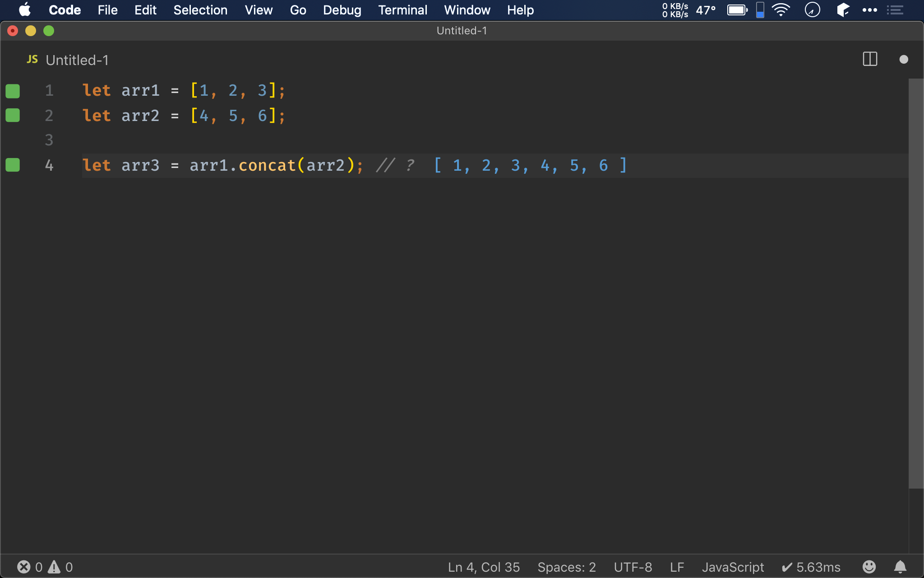The width and height of the screenshot is (924, 578).
Task: Open the Spaces: 2 indentation selector
Action: point(566,567)
